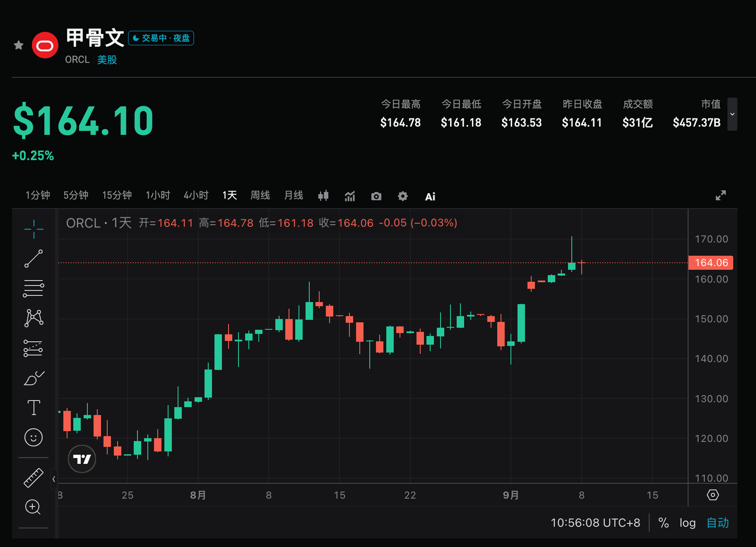The image size is (756, 547).
Task: Open the Fibonacci retracement tool
Action: coord(34,288)
